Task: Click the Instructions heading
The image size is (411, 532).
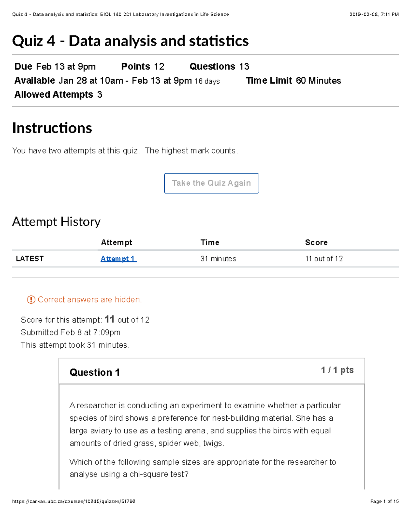Action: pos(52,128)
